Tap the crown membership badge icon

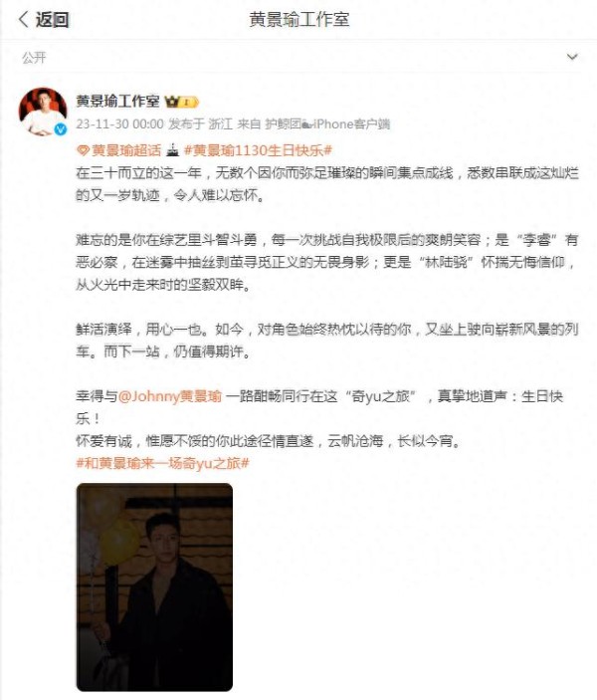pyautogui.click(x=181, y=102)
